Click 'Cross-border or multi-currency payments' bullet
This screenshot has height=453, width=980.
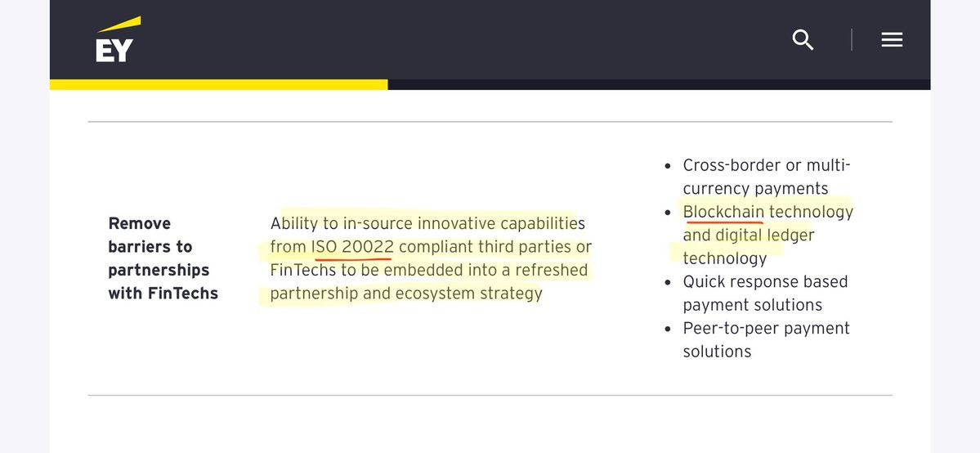[x=767, y=177]
